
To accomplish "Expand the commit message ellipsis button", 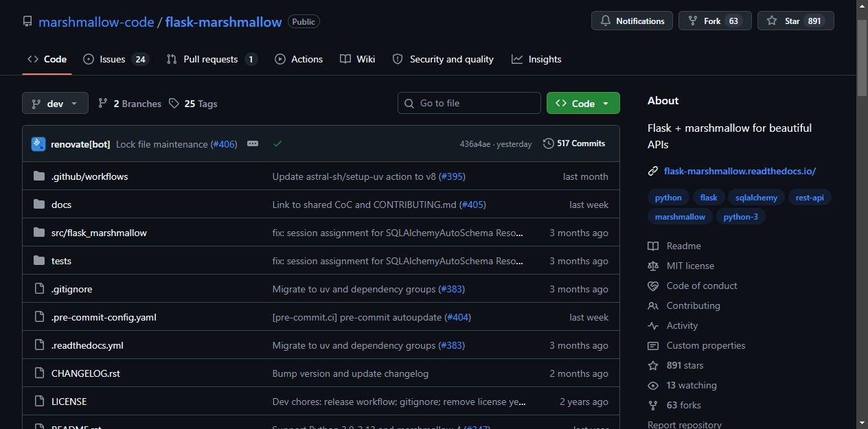I will click(253, 143).
